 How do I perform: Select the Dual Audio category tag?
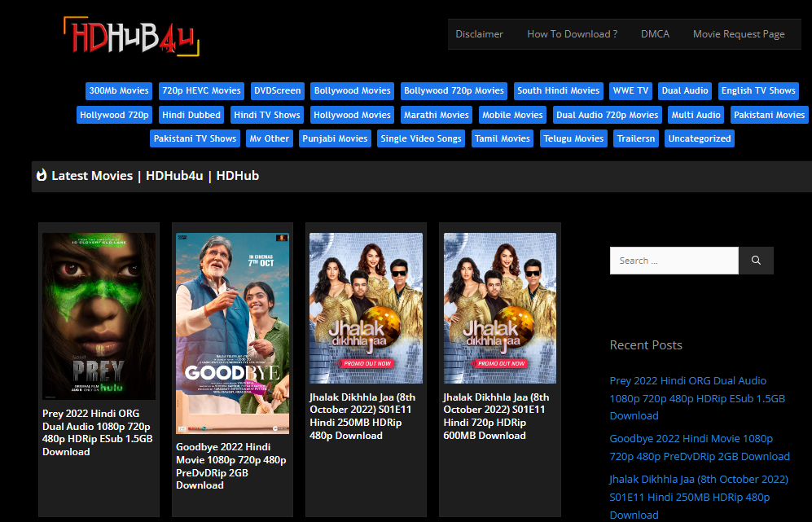[685, 90]
